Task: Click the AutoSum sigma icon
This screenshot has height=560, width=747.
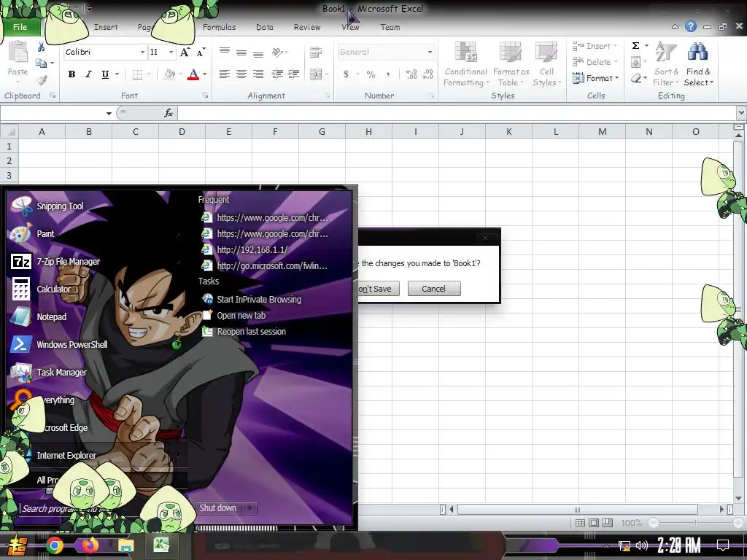Action: [635, 46]
